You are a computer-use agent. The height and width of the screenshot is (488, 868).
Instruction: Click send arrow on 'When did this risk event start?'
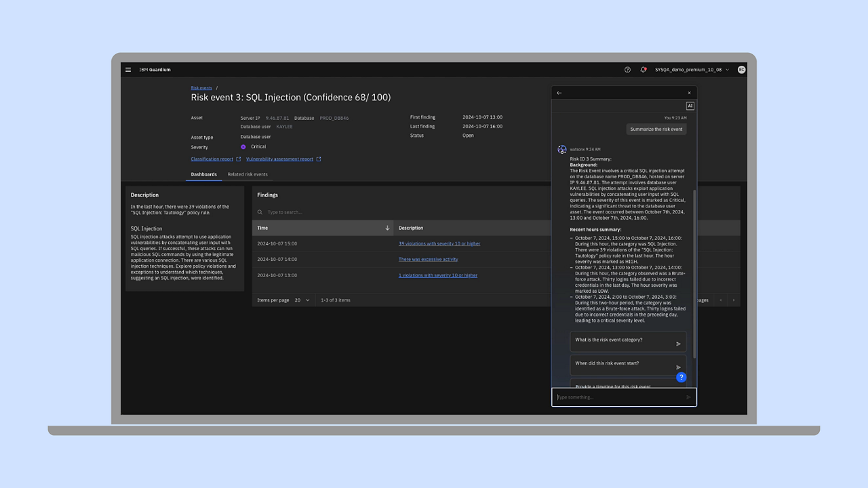[678, 367]
